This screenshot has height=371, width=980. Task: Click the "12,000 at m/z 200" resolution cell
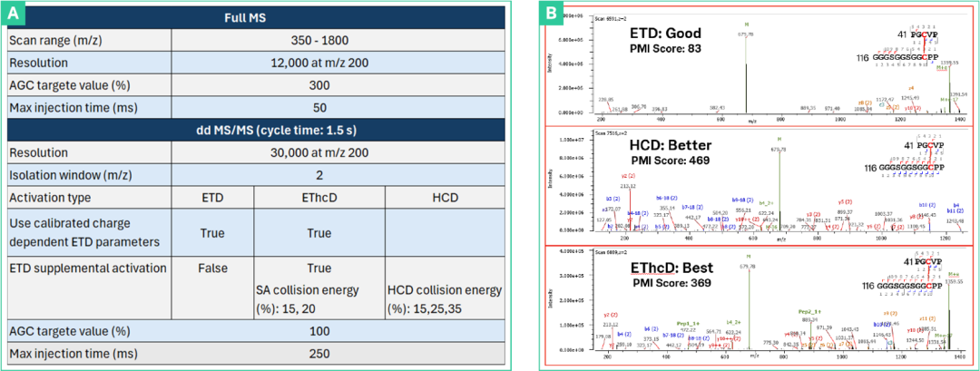tap(318, 63)
